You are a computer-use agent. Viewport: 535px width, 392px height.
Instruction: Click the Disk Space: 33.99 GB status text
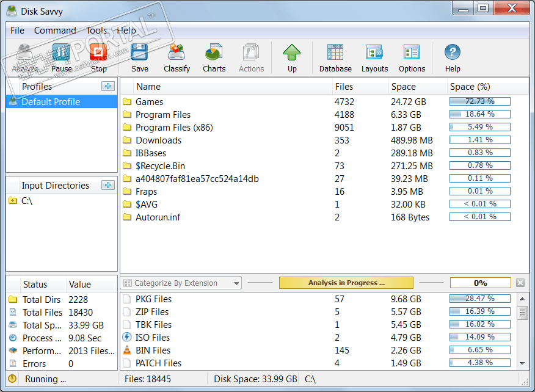[255, 379]
